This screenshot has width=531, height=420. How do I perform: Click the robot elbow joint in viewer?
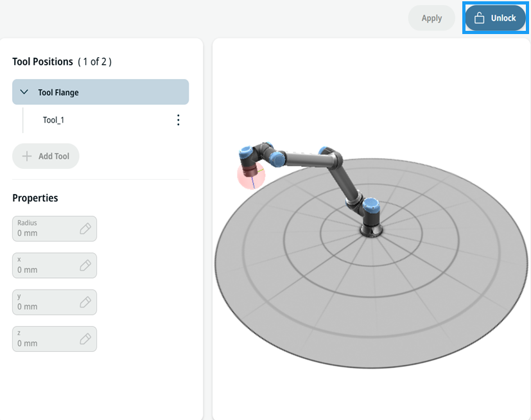click(331, 157)
